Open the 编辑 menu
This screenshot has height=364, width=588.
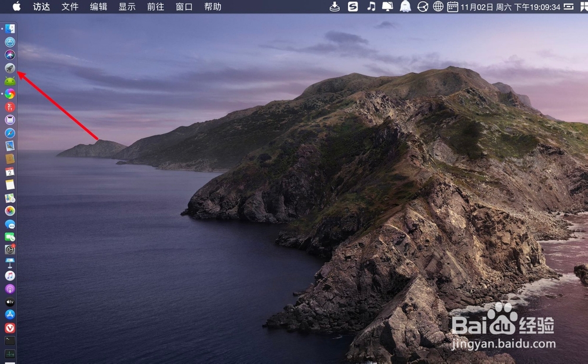(98, 6)
